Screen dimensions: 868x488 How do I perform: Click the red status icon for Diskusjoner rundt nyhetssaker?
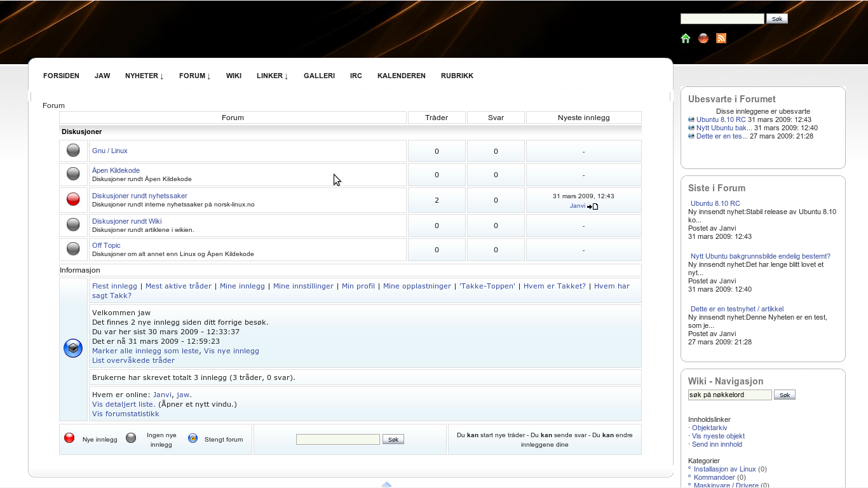click(73, 200)
